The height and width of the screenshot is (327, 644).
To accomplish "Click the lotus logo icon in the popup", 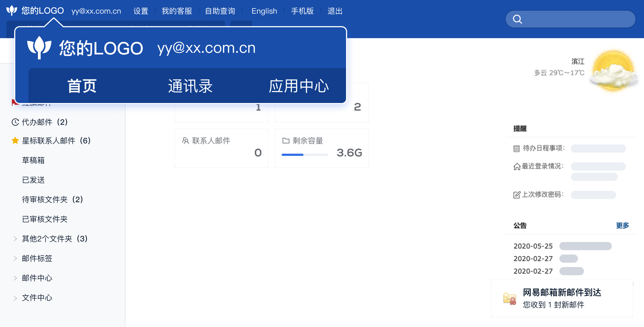I will coord(39,47).
